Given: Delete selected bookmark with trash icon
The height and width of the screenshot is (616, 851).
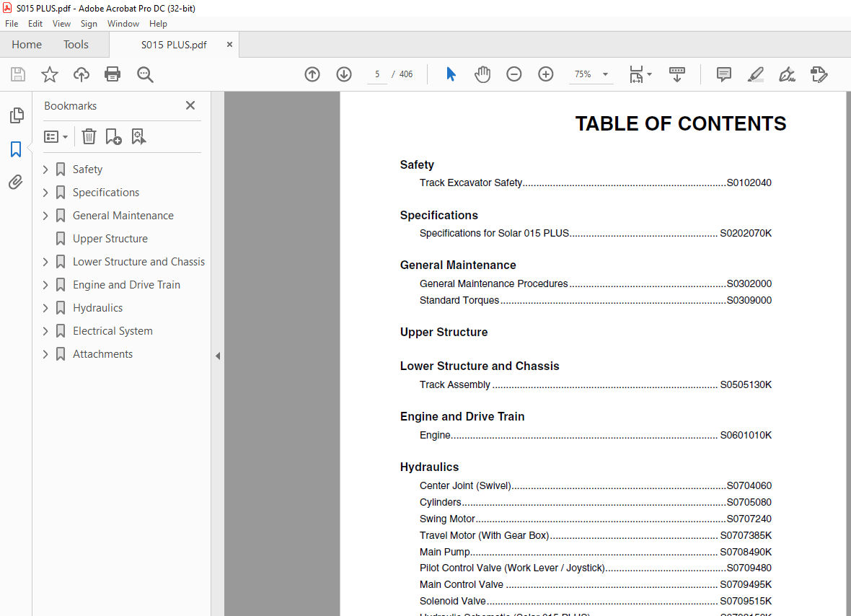Looking at the screenshot, I should [x=89, y=136].
